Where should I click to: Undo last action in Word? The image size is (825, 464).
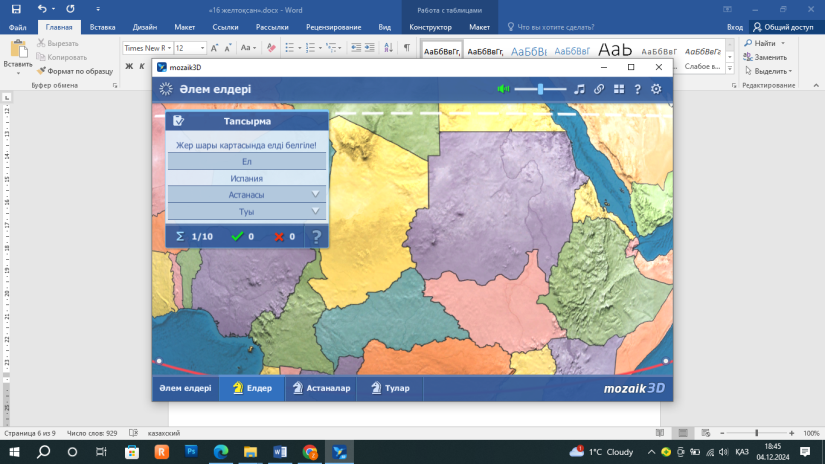click(x=42, y=9)
